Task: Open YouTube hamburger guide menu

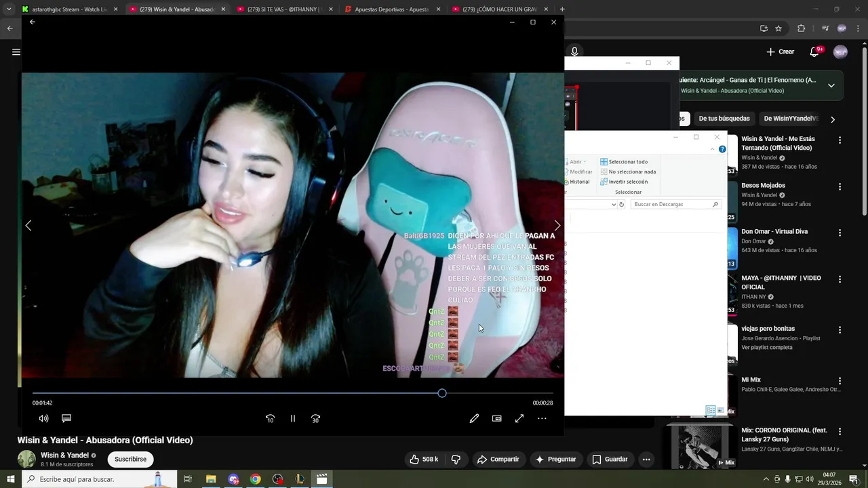Action: point(16,52)
